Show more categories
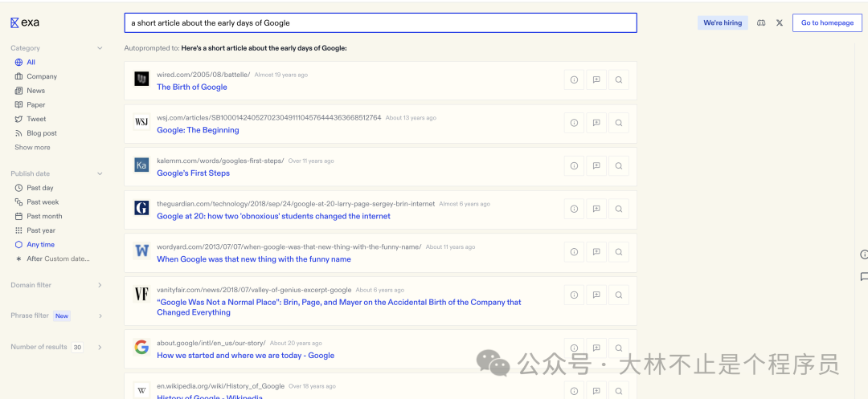Screen dimensions: 868x399 [32, 148]
